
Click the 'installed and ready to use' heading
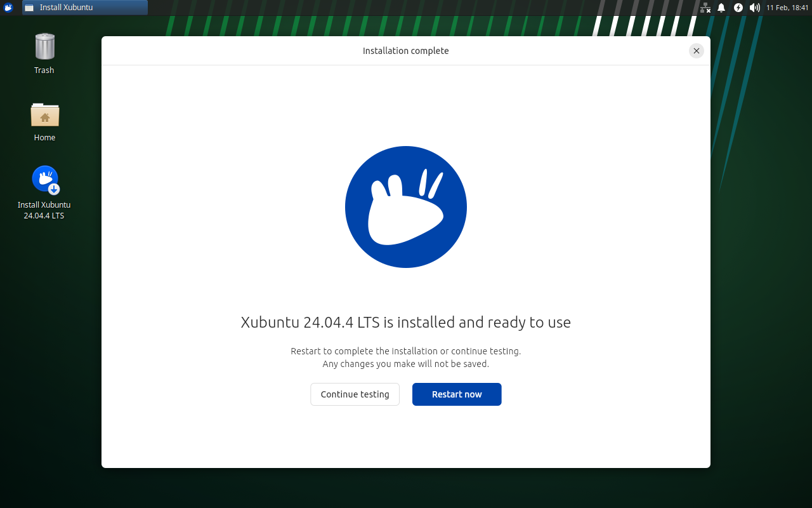[x=406, y=323]
